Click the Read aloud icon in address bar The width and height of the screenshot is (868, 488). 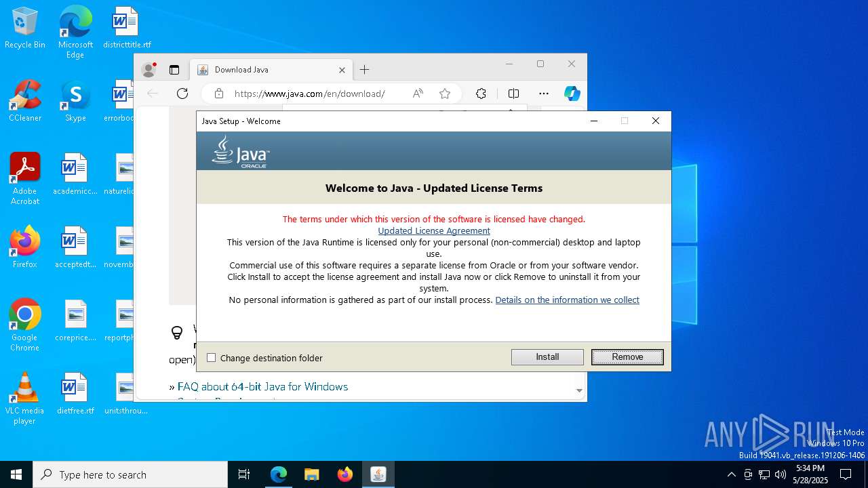(x=418, y=94)
